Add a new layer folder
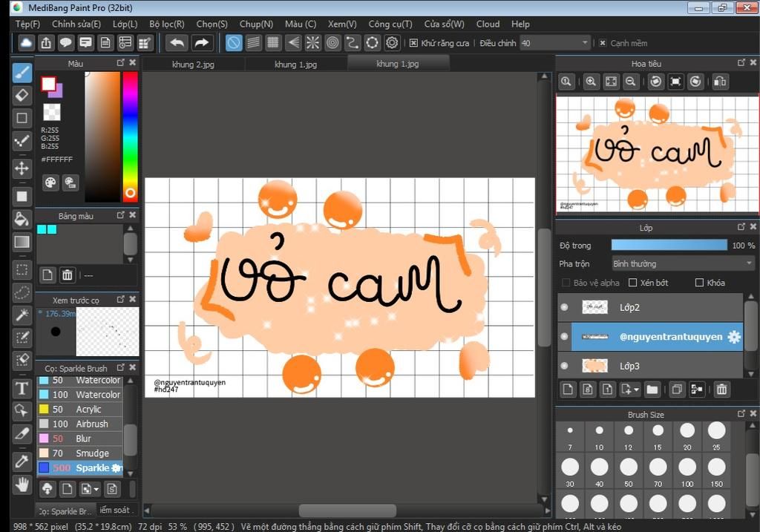The height and width of the screenshot is (532, 760). 652,390
